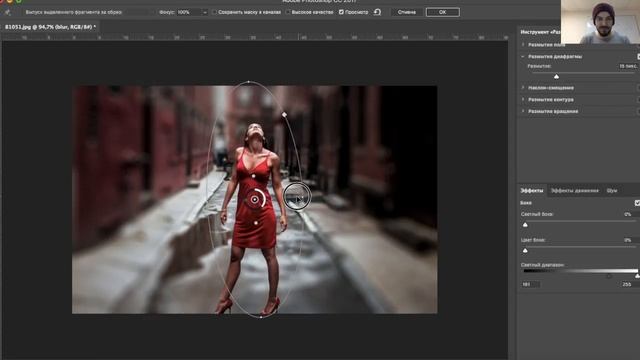Select the 81051.jpg document tab
Screen dimensions: 640x360
click(50, 27)
